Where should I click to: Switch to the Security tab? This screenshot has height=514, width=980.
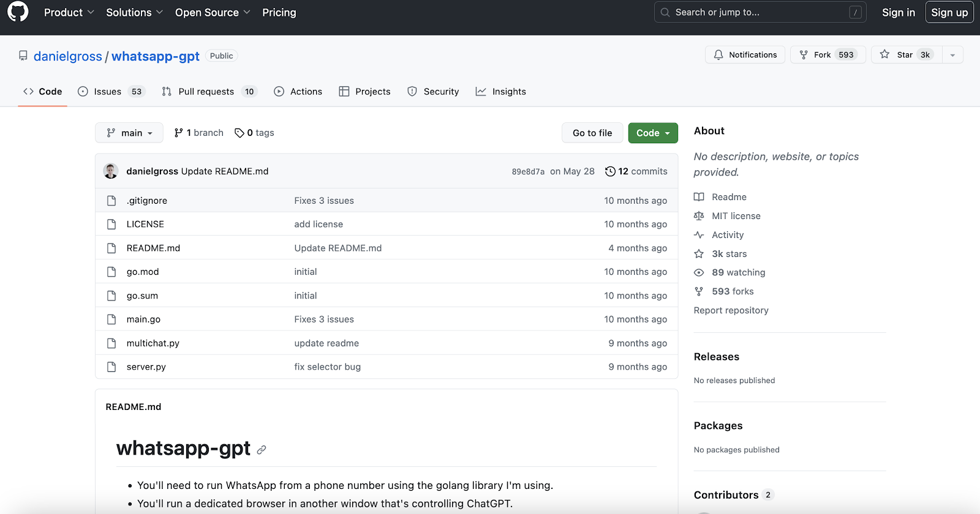(x=433, y=92)
